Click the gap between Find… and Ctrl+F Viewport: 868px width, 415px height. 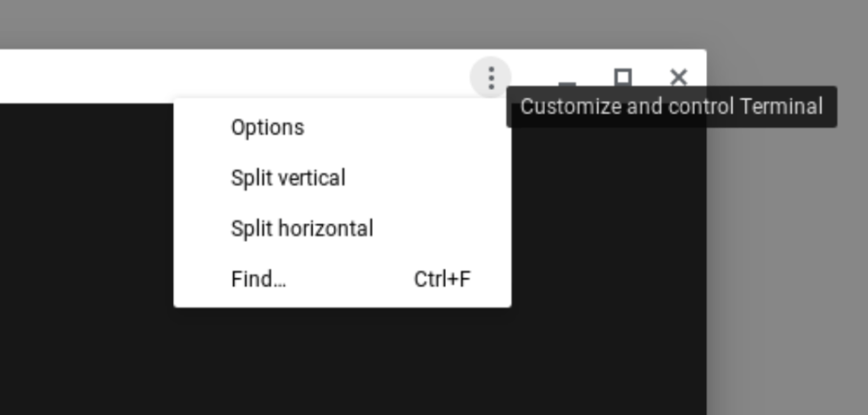(x=350, y=279)
